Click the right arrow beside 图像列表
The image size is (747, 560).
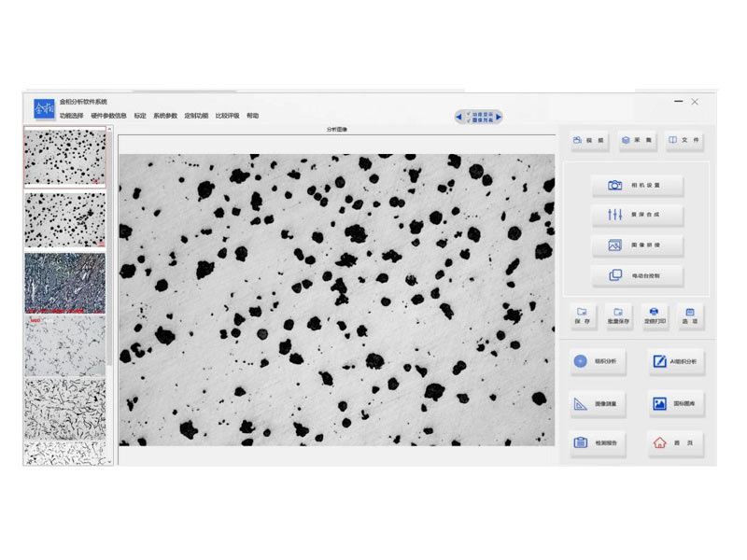tap(500, 117)
